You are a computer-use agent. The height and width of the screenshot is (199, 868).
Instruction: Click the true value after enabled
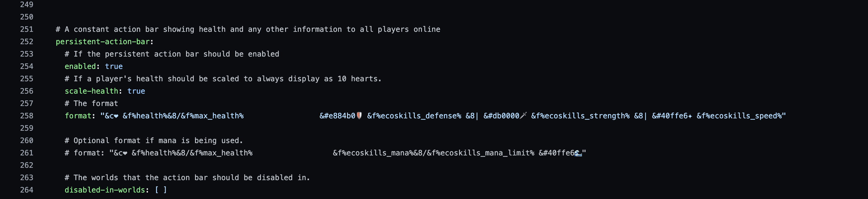114,66
